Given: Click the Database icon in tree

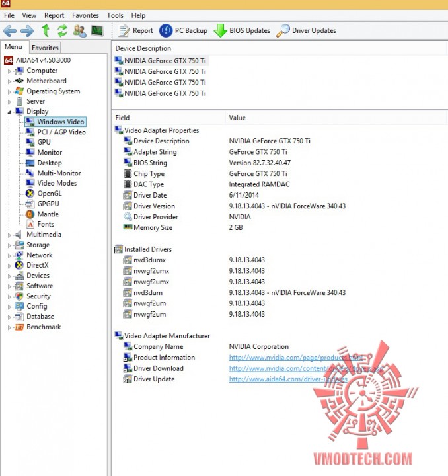Looking at the screenshot, I should pyautogui.click(x=19, y=317).
